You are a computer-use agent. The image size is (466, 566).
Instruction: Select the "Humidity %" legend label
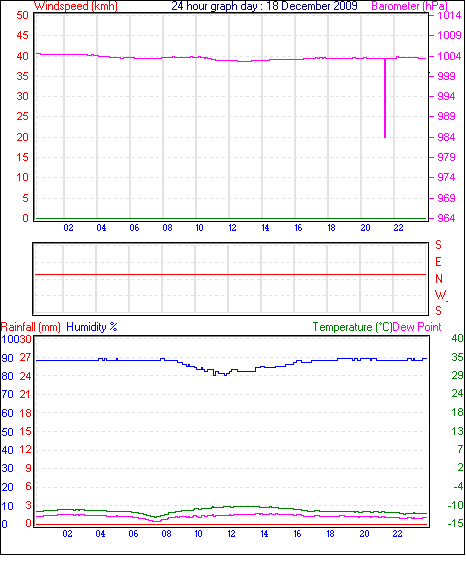(x=92, y=327)
